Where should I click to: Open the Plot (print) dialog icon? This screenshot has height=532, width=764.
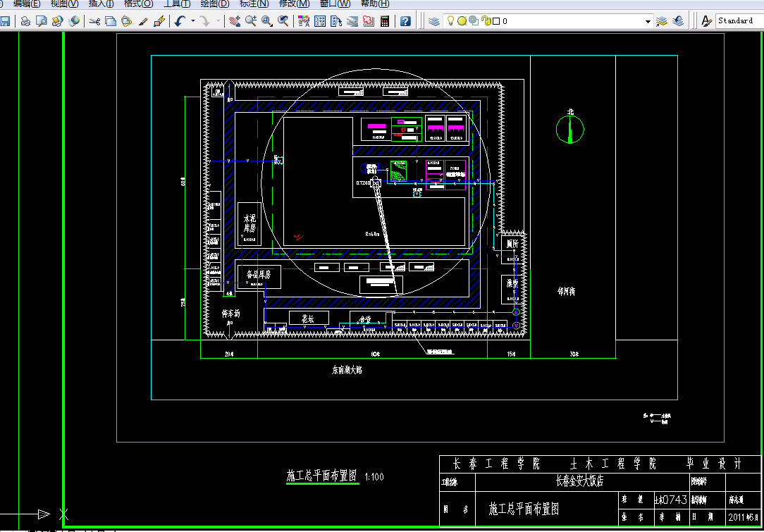(25, 21)
